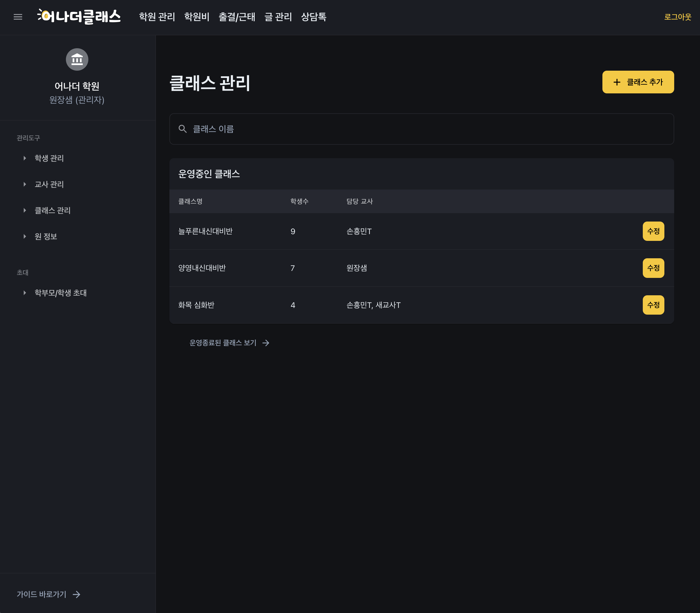The image size is (700, 613).
Task: Click teacher cell 원장샘 in table
Action: [x=356, y=268]
